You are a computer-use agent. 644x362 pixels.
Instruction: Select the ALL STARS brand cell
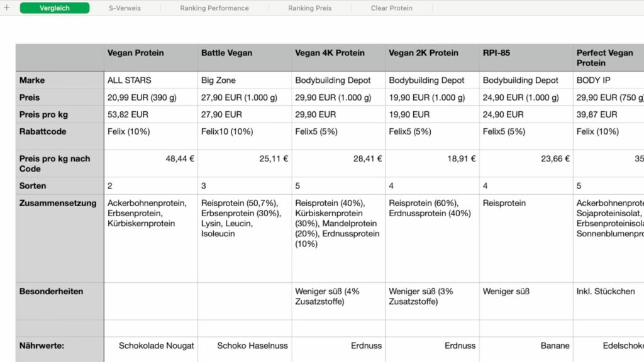click(151, 80)
